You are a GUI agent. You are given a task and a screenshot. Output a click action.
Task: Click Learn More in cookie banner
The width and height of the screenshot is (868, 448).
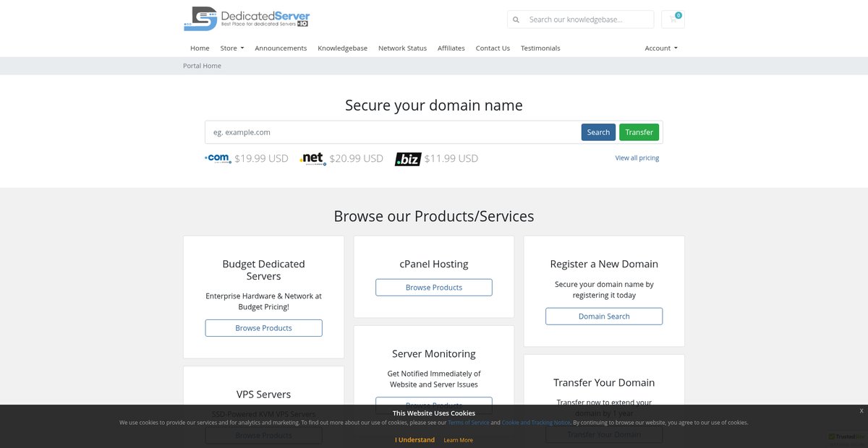[x=458, y=440]
